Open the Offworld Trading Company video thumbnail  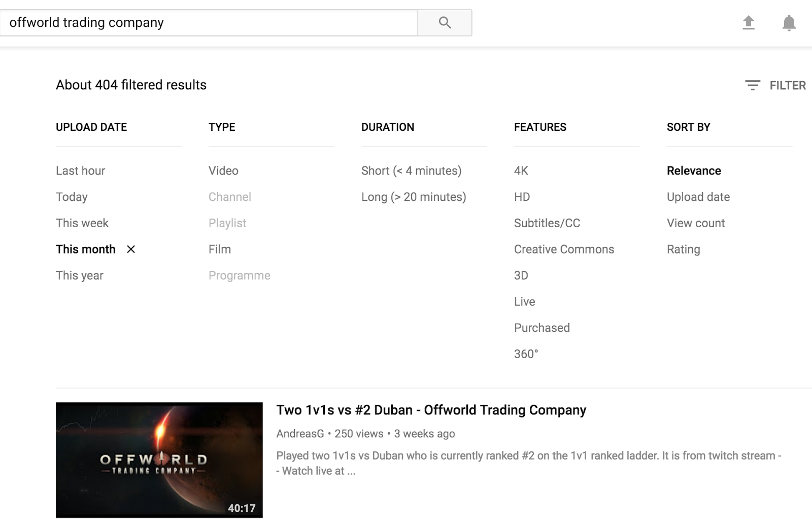coord(159,460)
